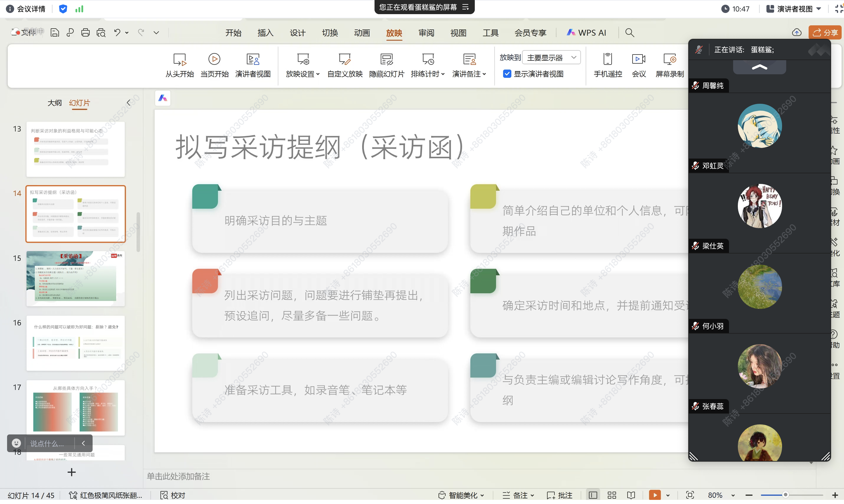Click the search magnifier in ribbon
Viewport: 844px width, 504px height.
pyautogui.click(x=629, y=33)
